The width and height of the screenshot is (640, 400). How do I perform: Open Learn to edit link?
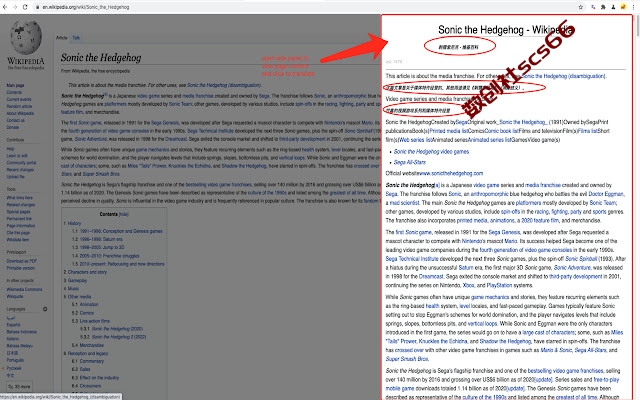17,156
